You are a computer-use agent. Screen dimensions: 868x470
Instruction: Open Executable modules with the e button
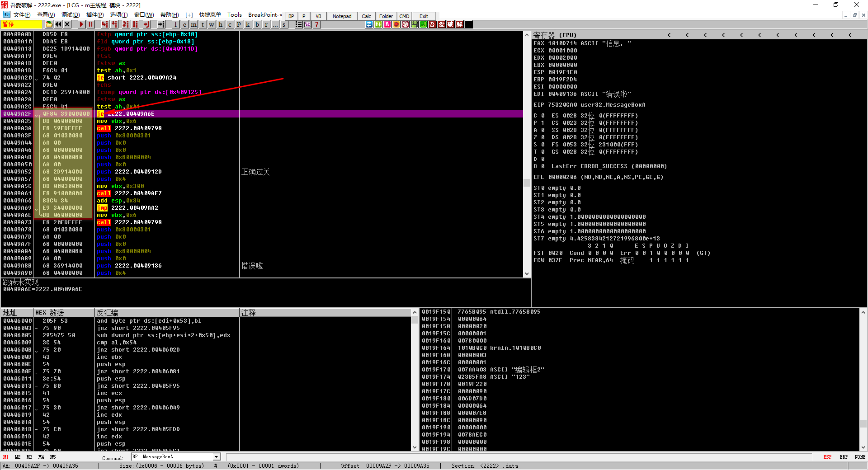pos(184,24)
